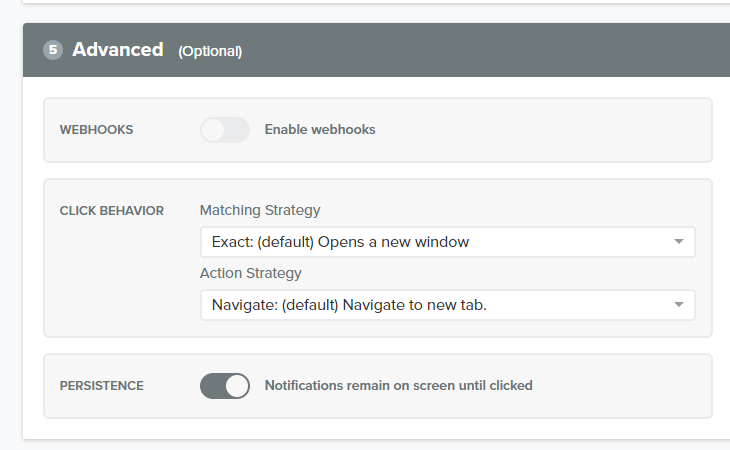Click the PERSISTENCE row label
Screen dimensions: 730x450
101,385
